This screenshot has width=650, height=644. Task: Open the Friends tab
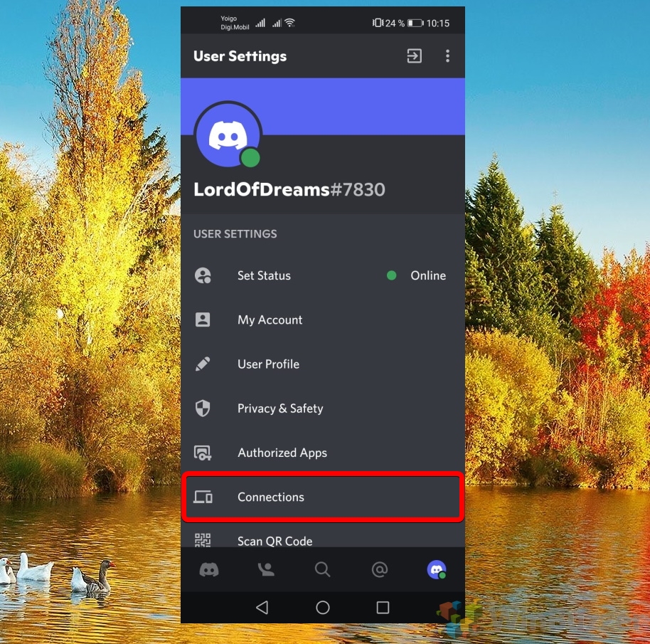(x=266, y=570)
